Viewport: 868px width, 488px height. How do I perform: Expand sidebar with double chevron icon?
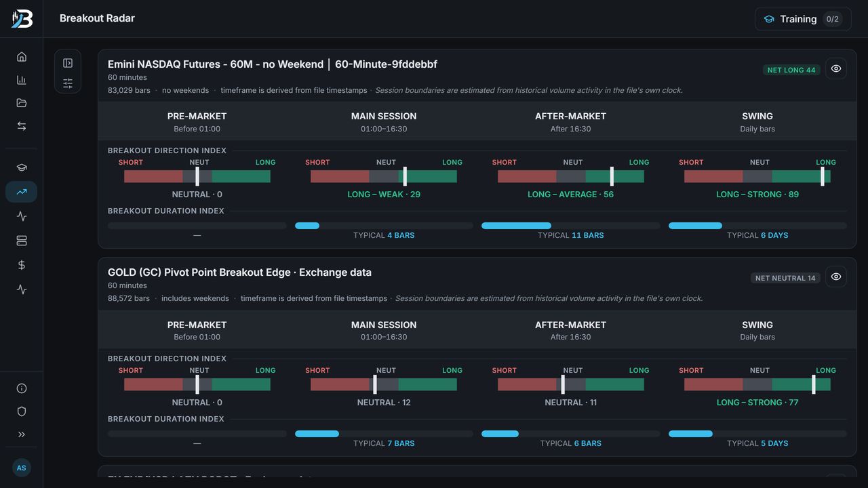22,434
